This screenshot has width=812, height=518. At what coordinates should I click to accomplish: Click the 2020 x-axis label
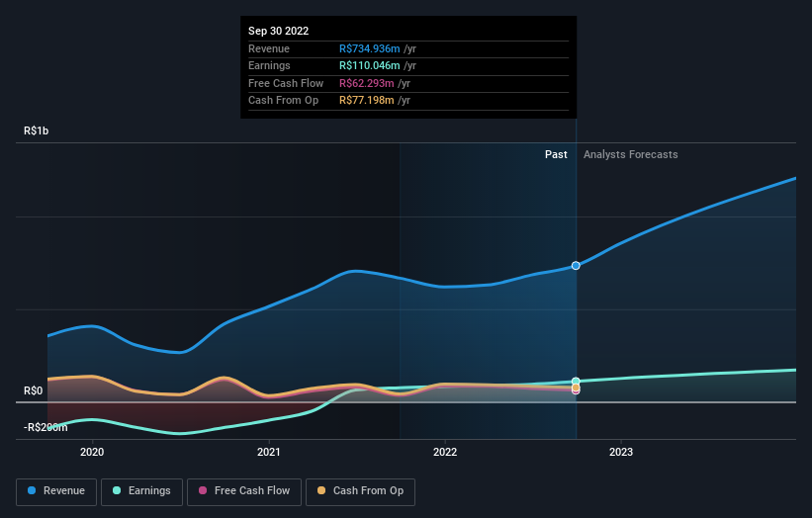pos(92,452)
